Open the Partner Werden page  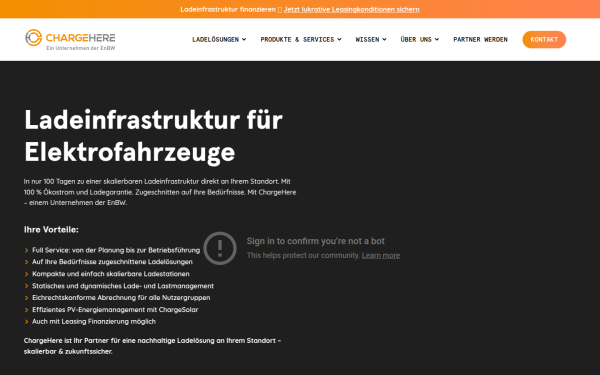(x=480, y=39)
